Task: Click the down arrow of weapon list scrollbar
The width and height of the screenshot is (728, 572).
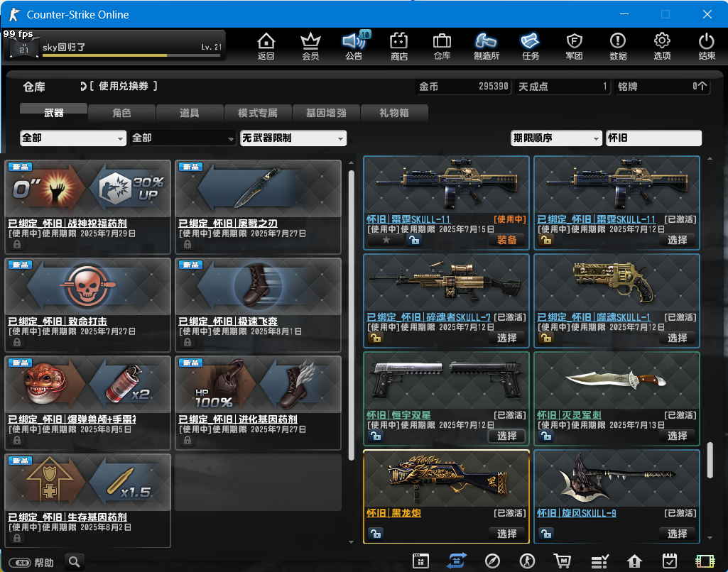Action: coord(710,538)
